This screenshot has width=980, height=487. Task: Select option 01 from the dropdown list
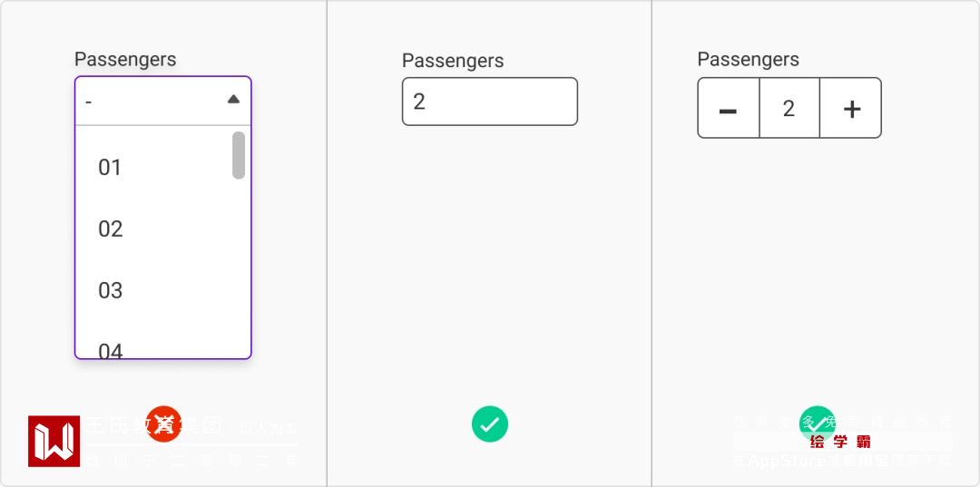coord(110,167)
